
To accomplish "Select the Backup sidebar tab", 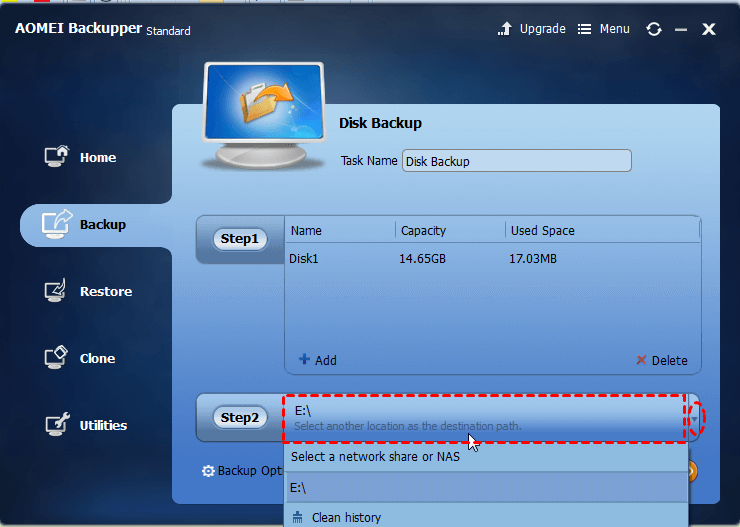I will tap(96, 225).
